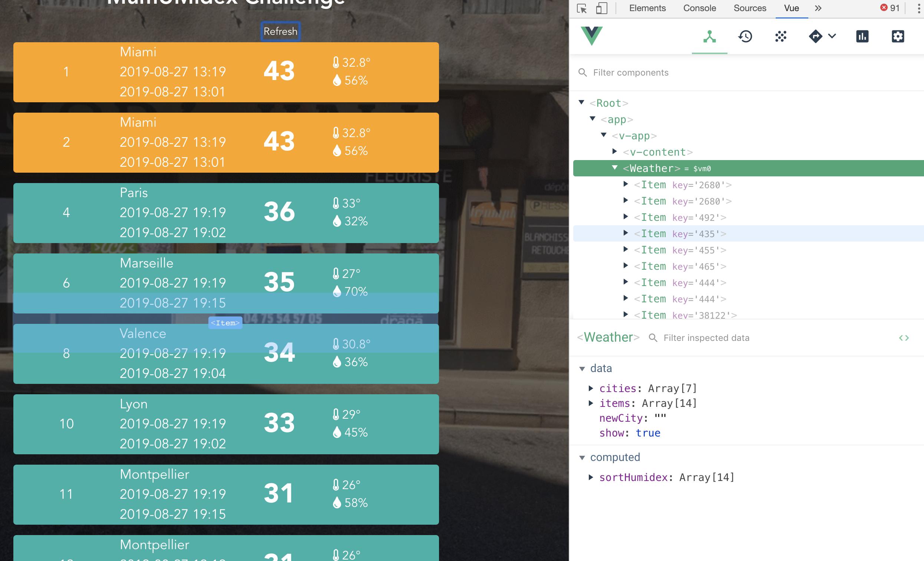Switch to the Elements tab
The image size is (924, 561).
(647, 8)
